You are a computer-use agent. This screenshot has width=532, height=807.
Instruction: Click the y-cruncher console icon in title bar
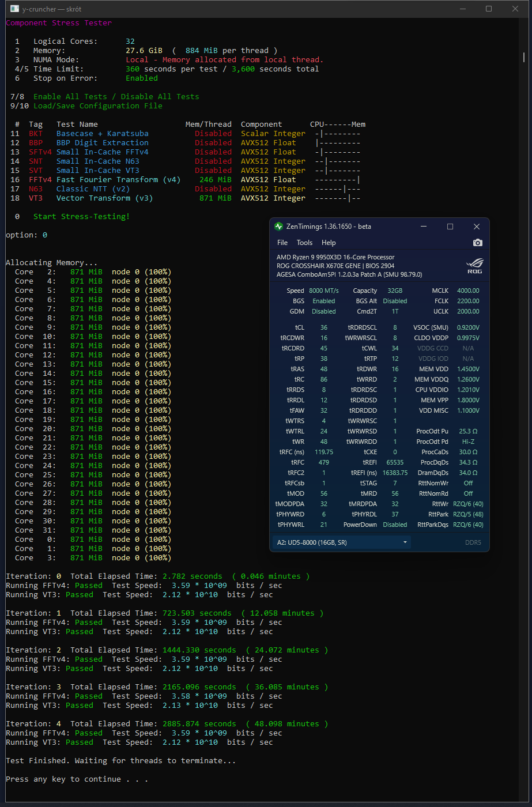click(x=15, y=9)
